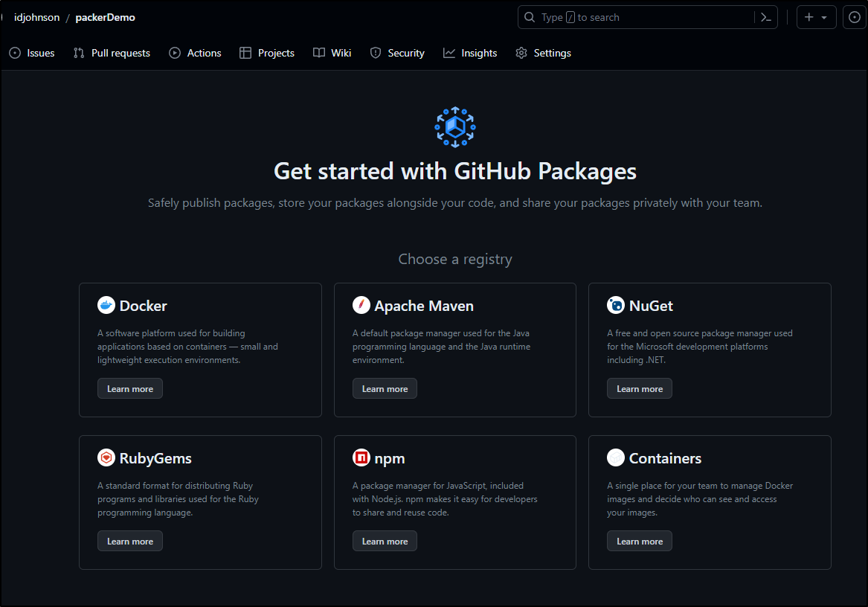Click Learn more under NuGet
Viewport: 868px width, 607px height.
tap(640, 389)
